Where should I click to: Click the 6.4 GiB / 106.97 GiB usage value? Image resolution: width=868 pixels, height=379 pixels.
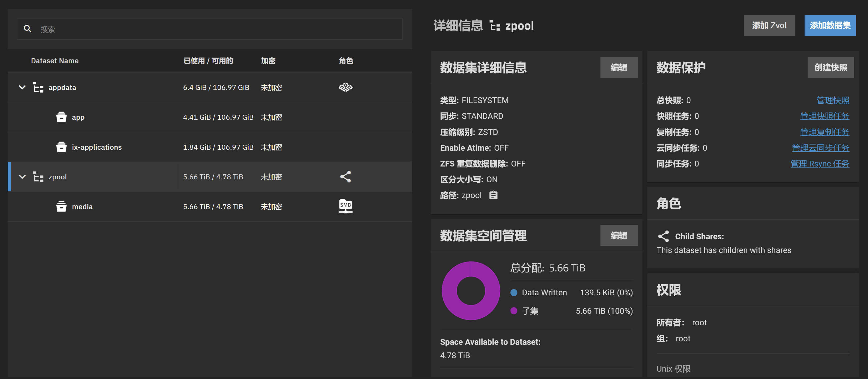(x=216, y=88)
